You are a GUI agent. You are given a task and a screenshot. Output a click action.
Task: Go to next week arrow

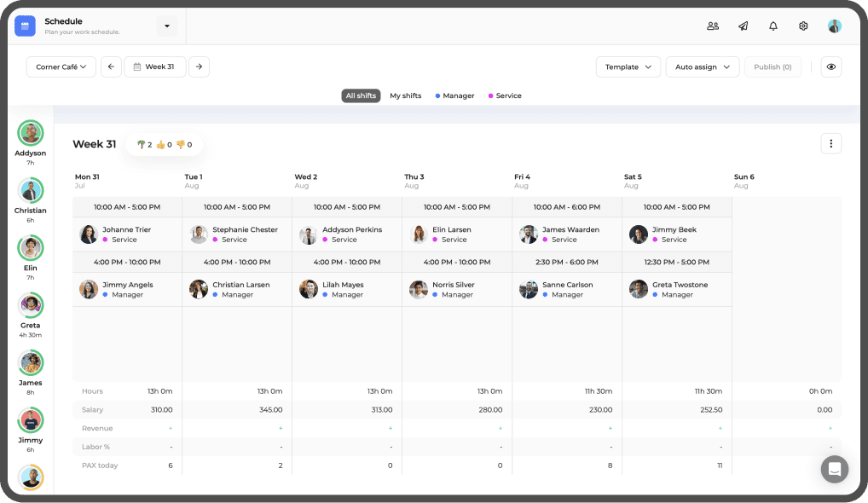click(x=199, y=67)
